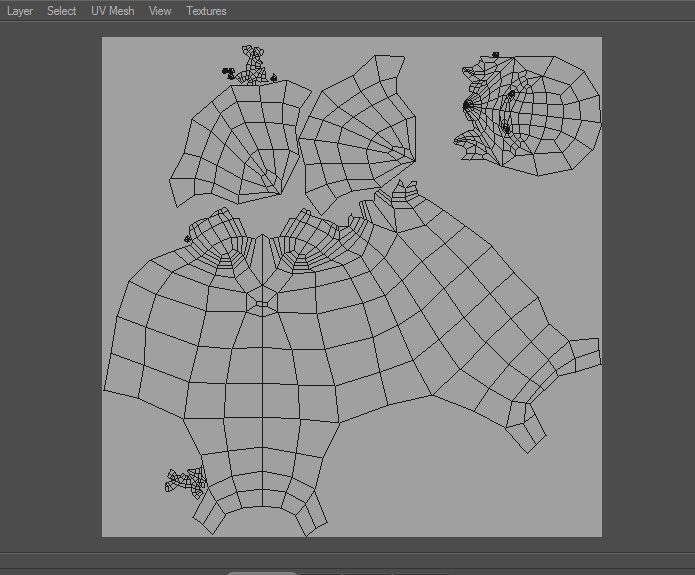
Task: Click the small center quad on body shell seam
Action: 261,304
